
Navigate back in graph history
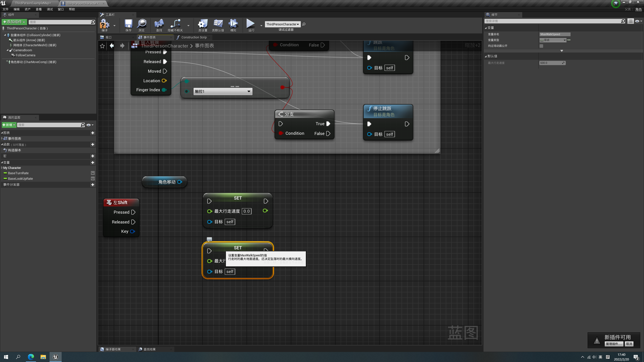point(112,46)
